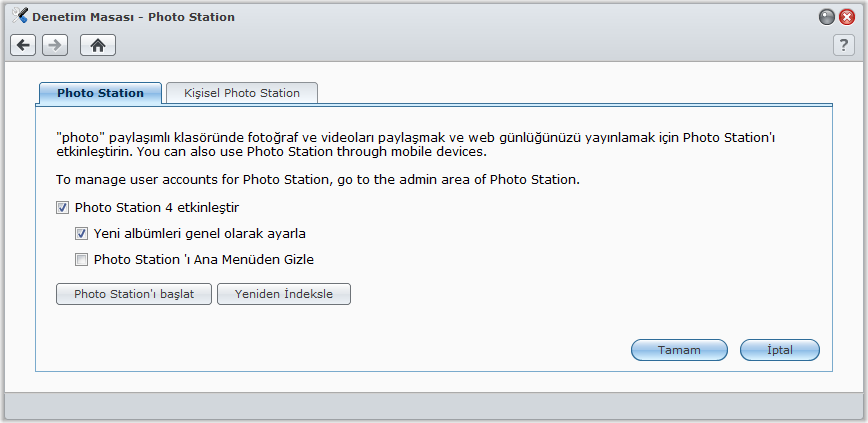Click the empty status bar at window bottom
The width and height of the screenshot is (868, 423).
click(434, 405)
